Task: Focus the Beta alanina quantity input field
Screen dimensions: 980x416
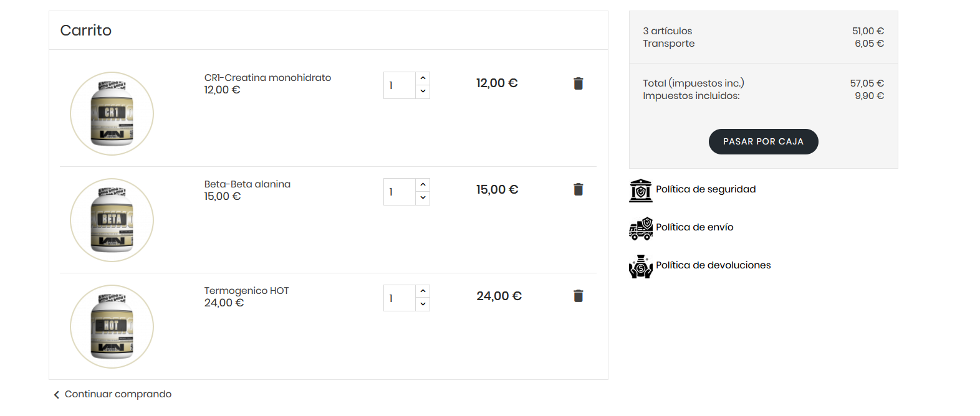Action: click(x=399, y=192)
